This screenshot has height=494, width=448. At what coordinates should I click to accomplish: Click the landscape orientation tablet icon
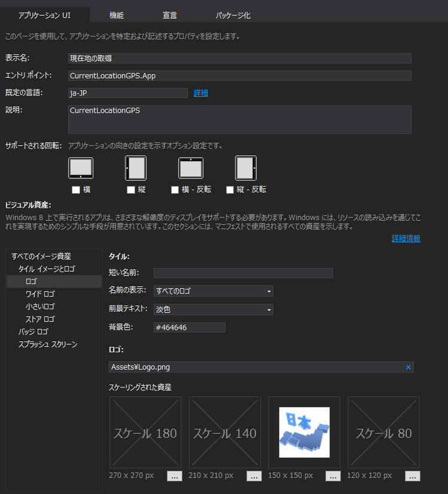tap(81, 168)
